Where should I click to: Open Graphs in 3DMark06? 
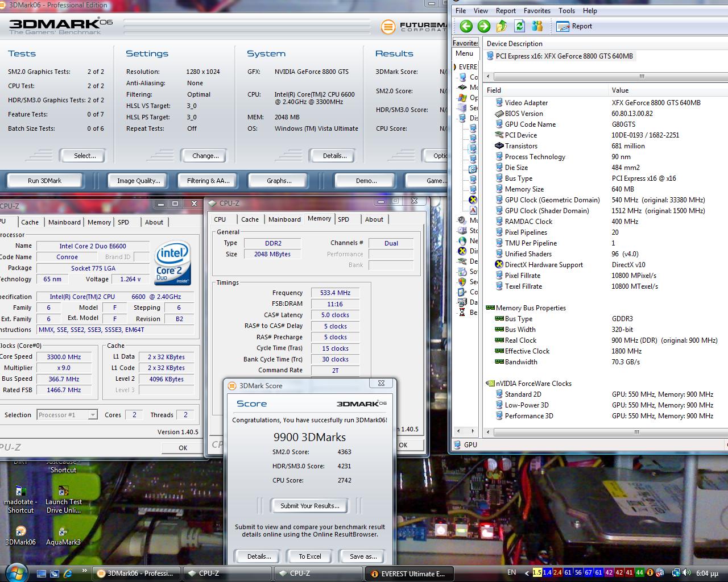(279, 181)
